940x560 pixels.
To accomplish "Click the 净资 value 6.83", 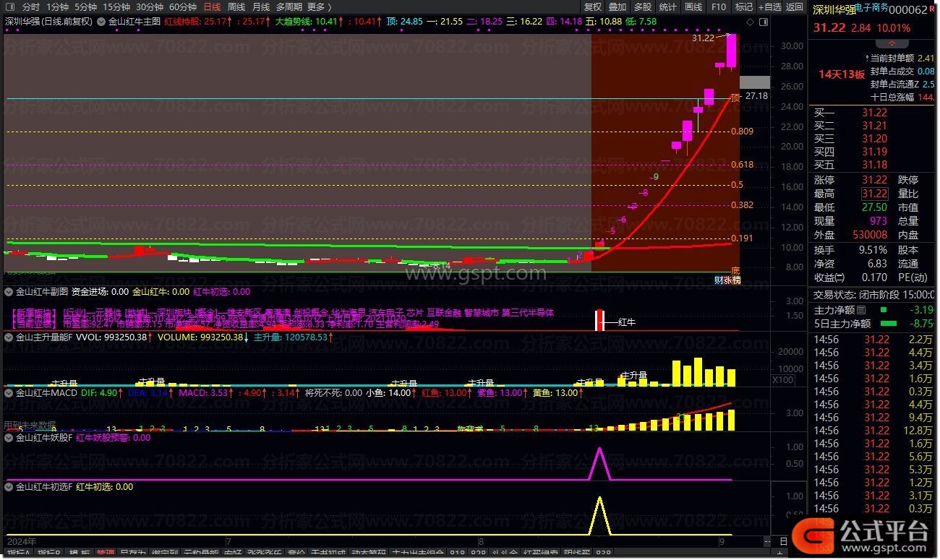I will click(878, 264).
